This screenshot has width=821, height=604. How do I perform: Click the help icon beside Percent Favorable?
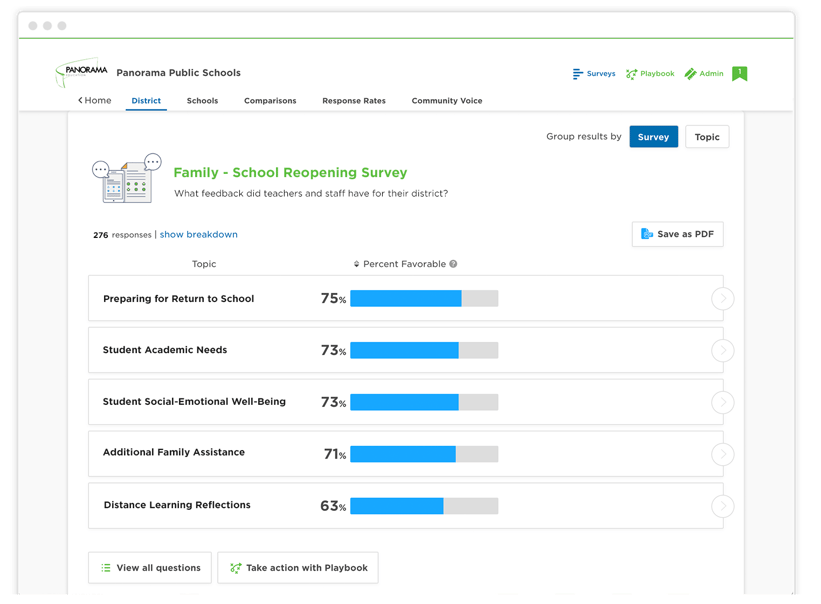(453, 264)
